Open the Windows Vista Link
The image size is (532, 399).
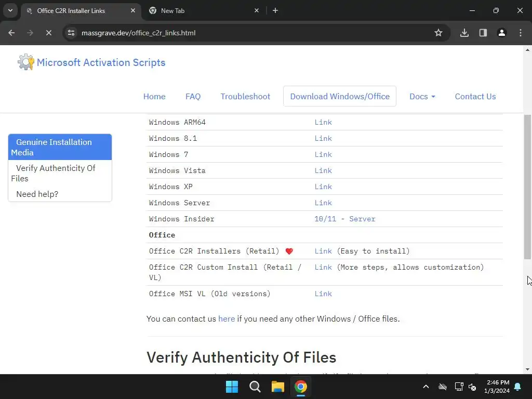click(323, 170)
